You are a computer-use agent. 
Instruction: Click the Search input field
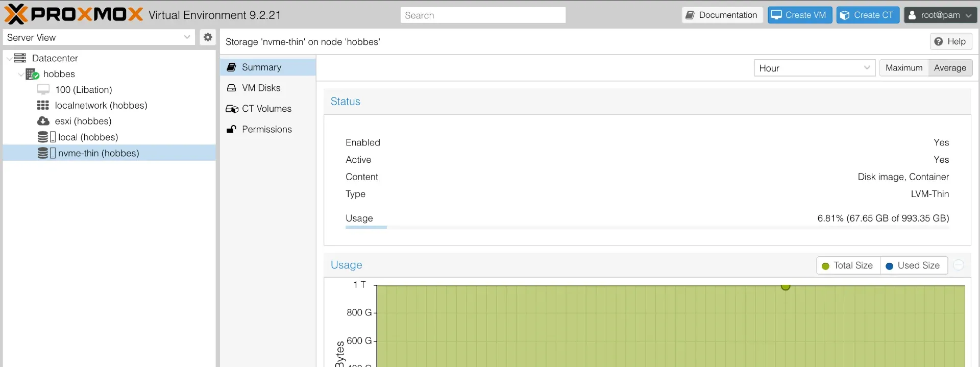(483, 15)
